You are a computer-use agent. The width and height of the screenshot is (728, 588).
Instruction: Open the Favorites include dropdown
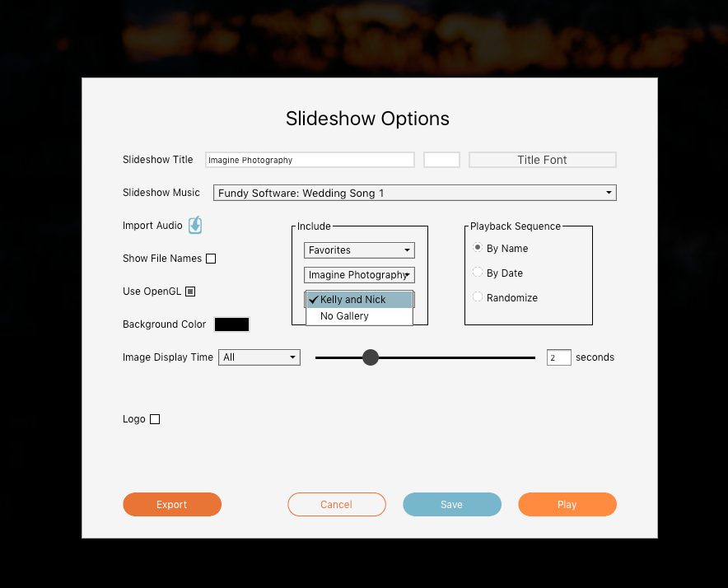coord(359,250)
